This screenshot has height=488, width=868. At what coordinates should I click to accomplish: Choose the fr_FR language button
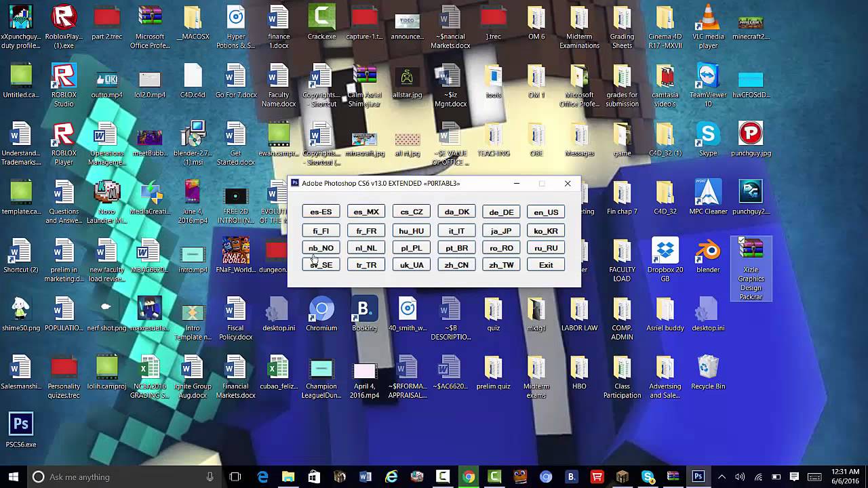click(x=366, y=231)
